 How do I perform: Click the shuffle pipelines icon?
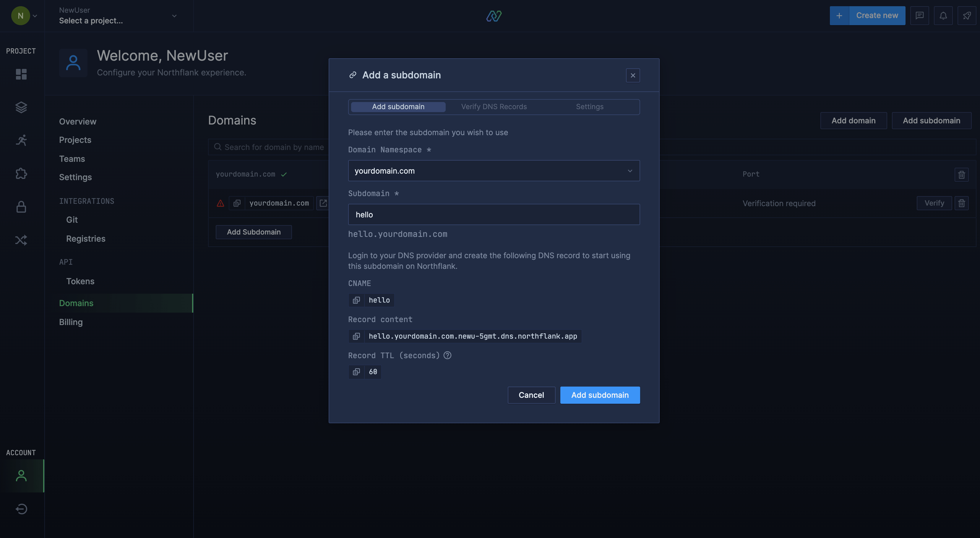21,240
